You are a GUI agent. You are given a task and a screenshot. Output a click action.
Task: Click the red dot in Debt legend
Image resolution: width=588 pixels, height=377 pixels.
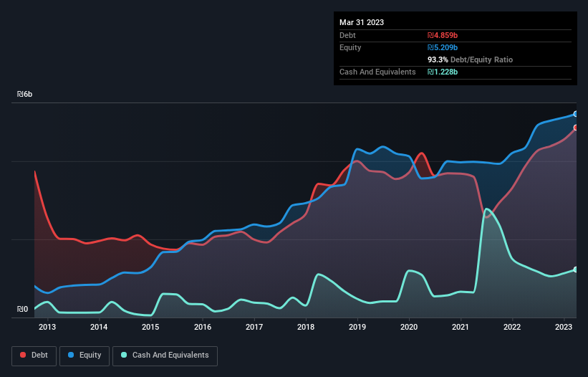tap(23, 355)
